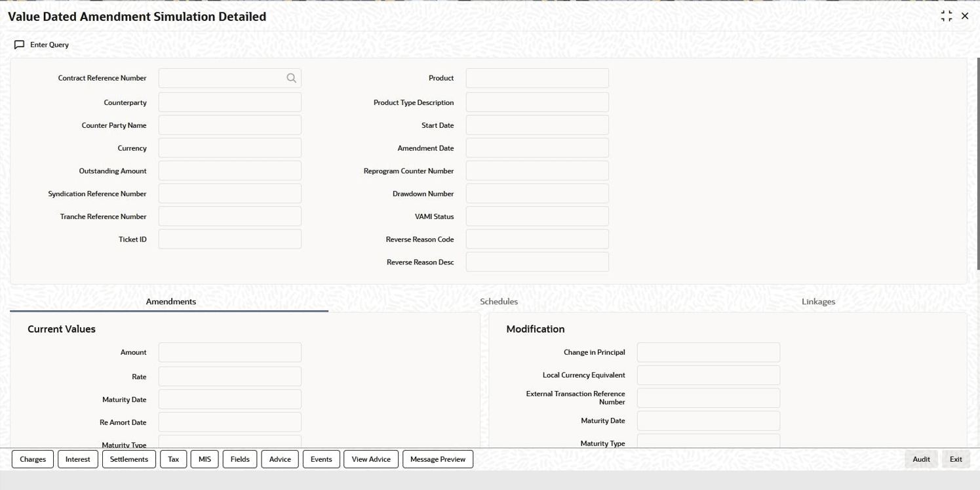This screenshot has width=980, height=490.
Task: Open the Settlements subscreen
Action: pos(129,459)
